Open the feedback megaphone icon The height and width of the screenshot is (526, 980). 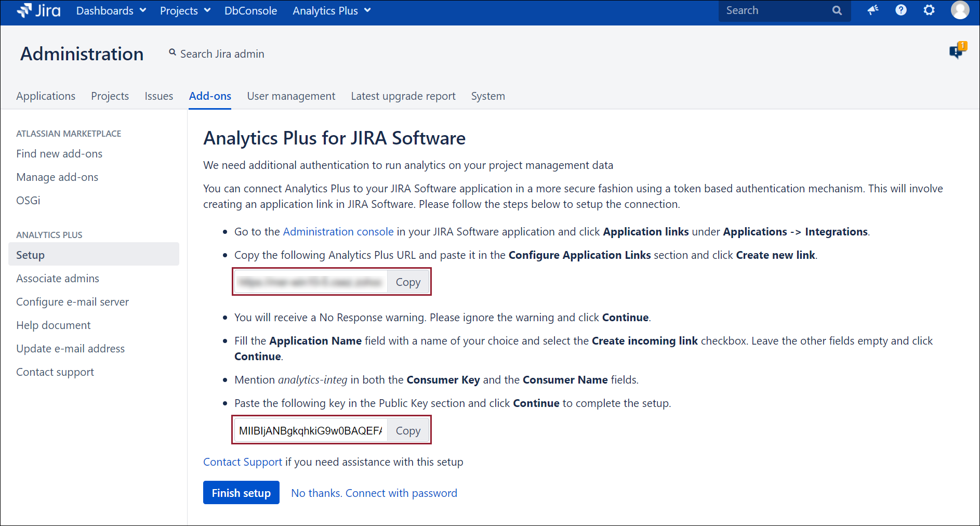point(873,10)
